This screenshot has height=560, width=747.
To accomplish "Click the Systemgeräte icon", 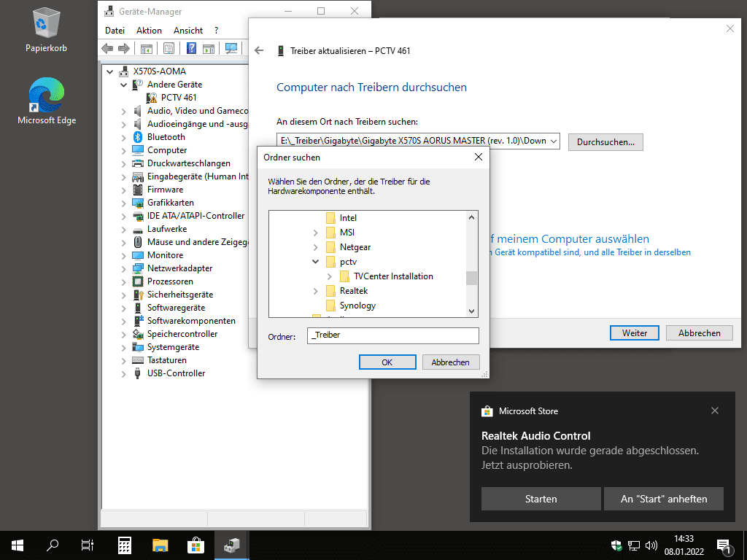I will (x=138, y=347).
